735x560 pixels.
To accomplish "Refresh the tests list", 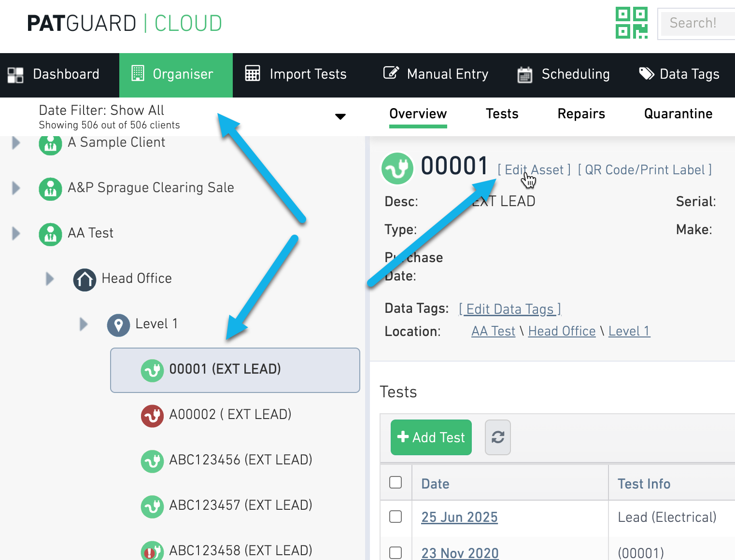I will pos(498,437).
